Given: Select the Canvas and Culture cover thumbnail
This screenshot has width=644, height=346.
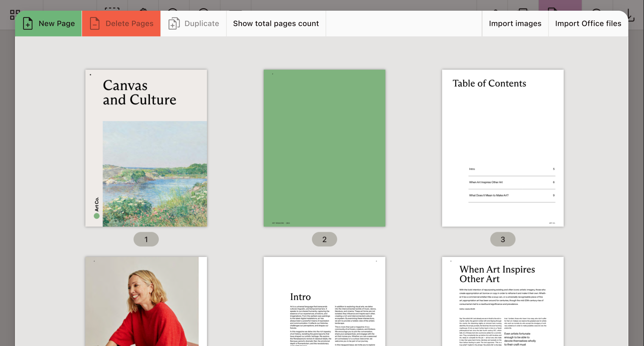Looking at the screenshot, I should point(146,148).
